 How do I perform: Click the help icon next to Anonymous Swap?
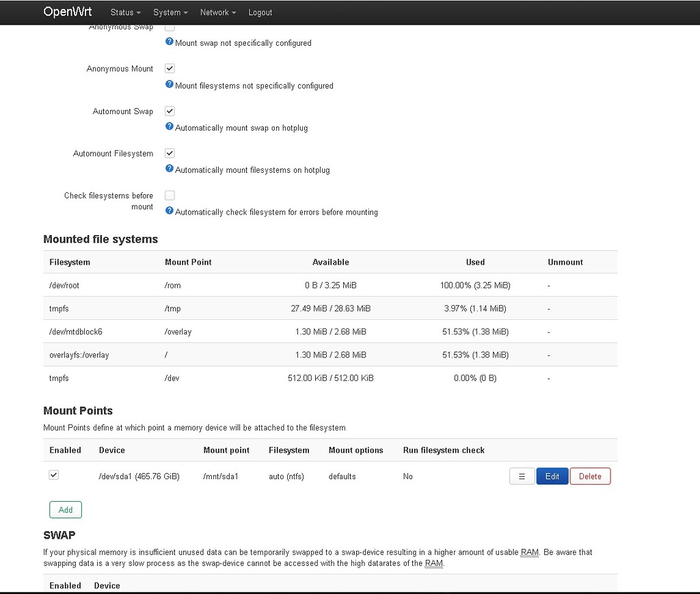(169, 42)
